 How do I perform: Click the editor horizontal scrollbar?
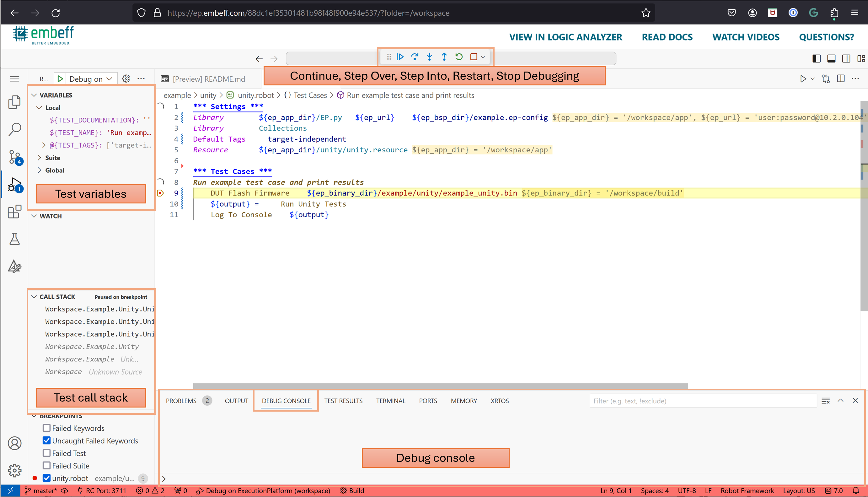[x=440, y=386]
